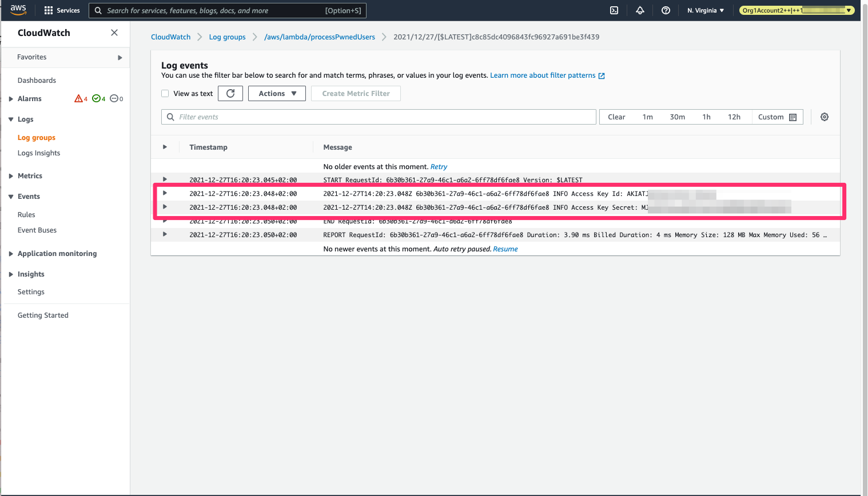
Task: Open the external link icon beside filter patterns
Action: coord(602,75)
